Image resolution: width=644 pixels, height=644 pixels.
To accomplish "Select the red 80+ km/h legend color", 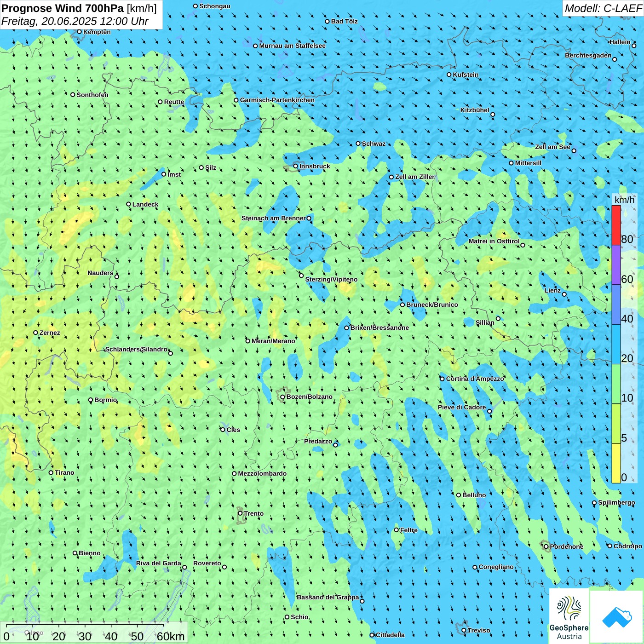I will 616,225.
